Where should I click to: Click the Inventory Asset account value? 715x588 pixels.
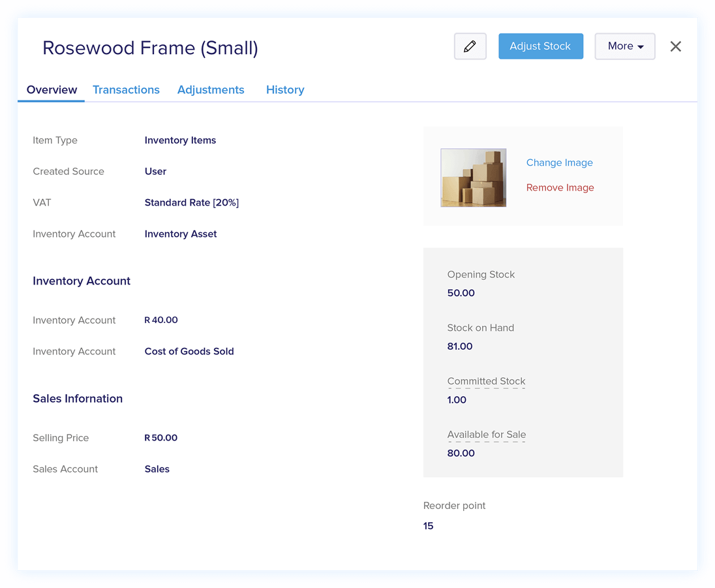pos(180,234)
